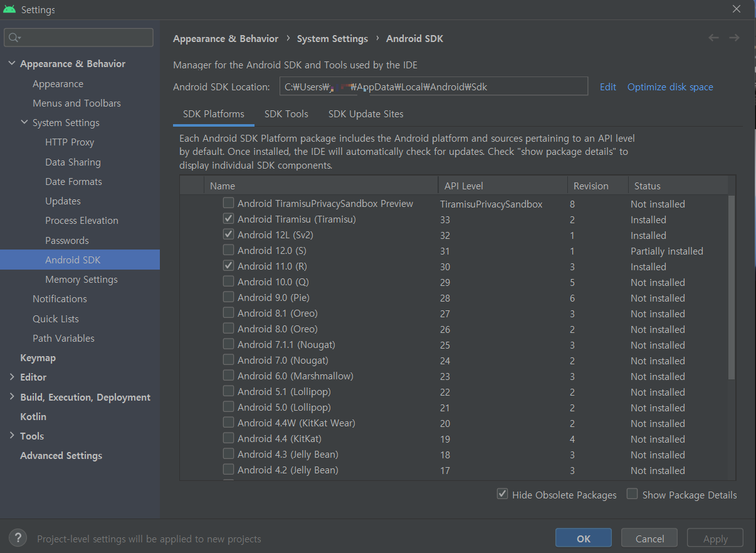Select Kotlin settings
This screenshot has width=756, height=553.
[33, 417]
